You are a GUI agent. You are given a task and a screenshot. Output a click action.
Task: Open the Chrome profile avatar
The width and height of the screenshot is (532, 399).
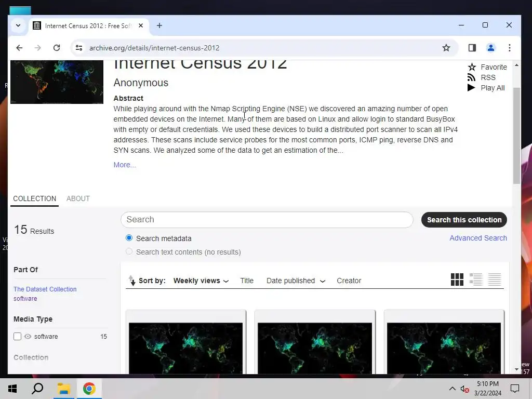coord(490,48)
